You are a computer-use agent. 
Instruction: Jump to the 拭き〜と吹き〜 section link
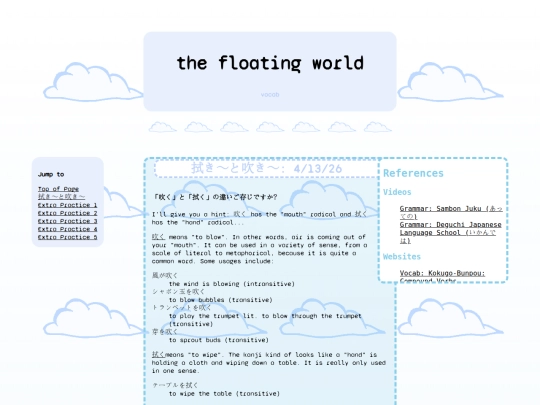(61, 197)
